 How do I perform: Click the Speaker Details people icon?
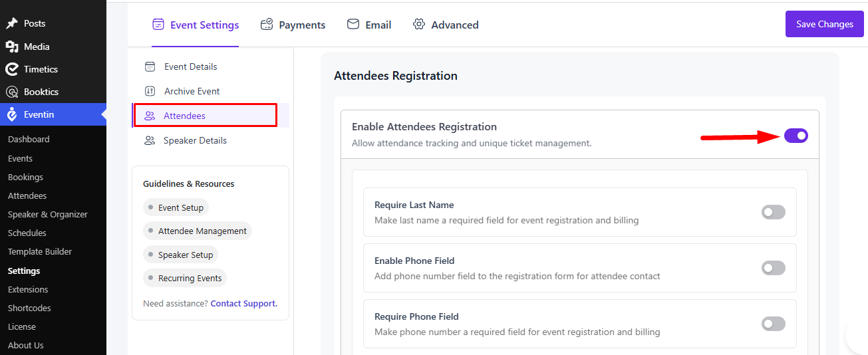point(150,140)
